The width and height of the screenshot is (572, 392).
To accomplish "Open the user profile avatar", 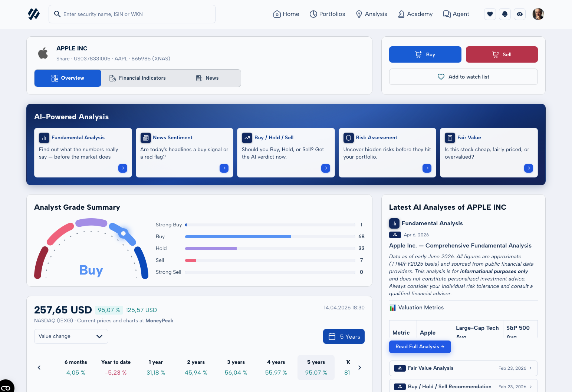I will tap(538, 14).
